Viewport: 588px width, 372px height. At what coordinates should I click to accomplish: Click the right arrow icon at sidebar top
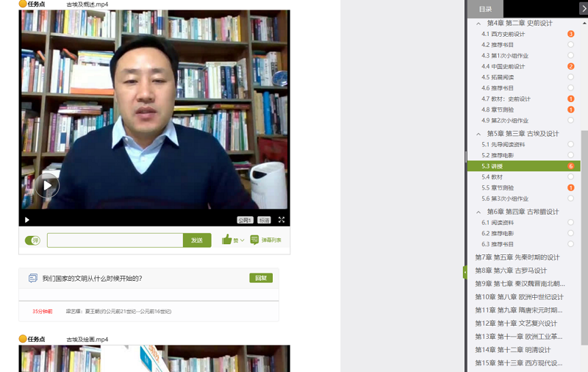click(x=583, y=9)
